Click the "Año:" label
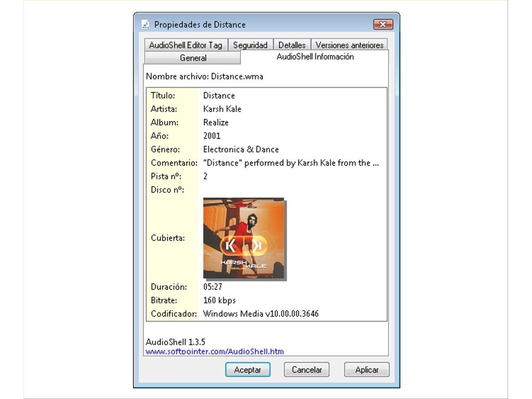The width and height of the screenshot is (532, 399). (159, 136)
